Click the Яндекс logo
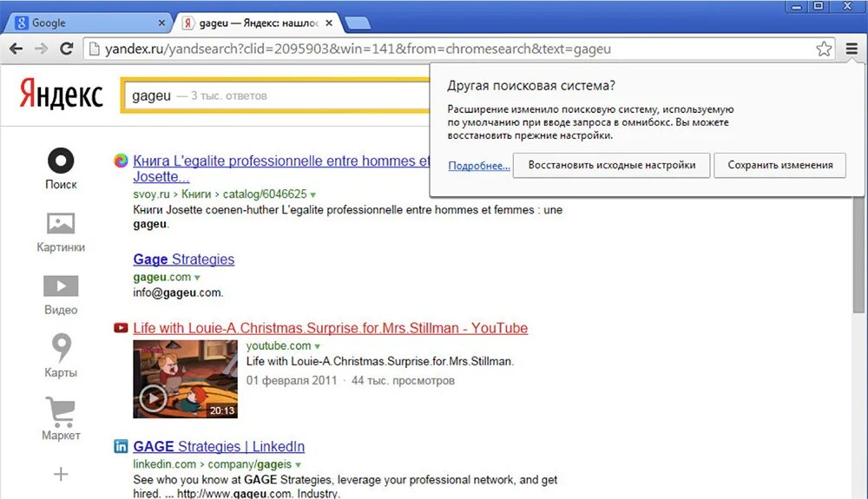The image size is (868, 499). [x=62, y=94]
